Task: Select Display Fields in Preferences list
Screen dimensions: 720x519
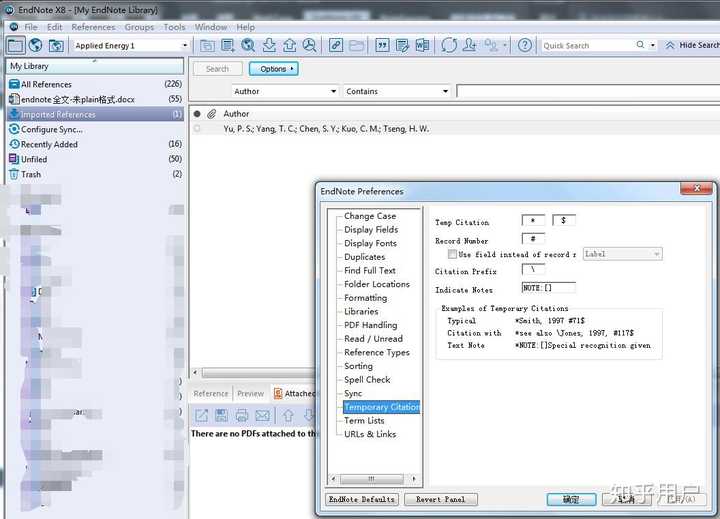Action: (x=371, y=230)
